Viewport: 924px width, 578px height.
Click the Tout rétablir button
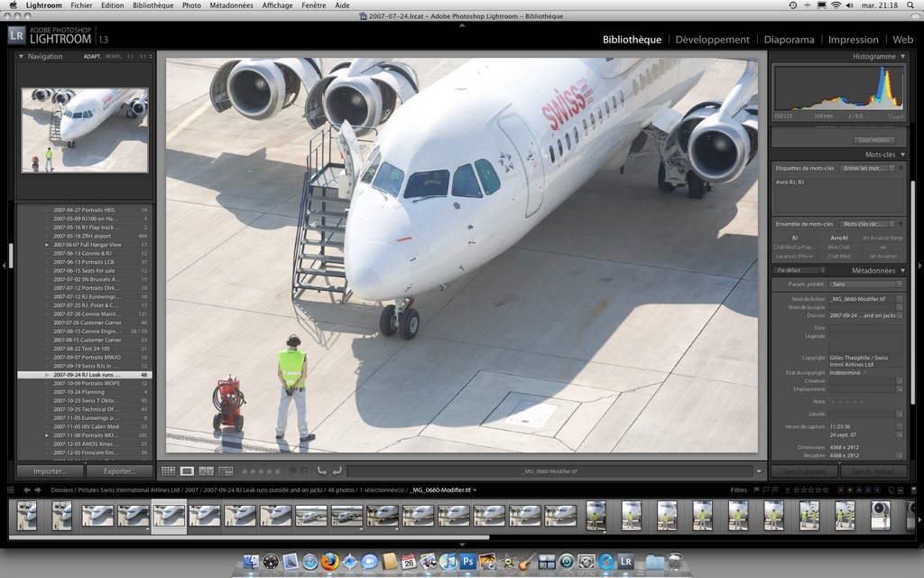[x=873, y=140]
